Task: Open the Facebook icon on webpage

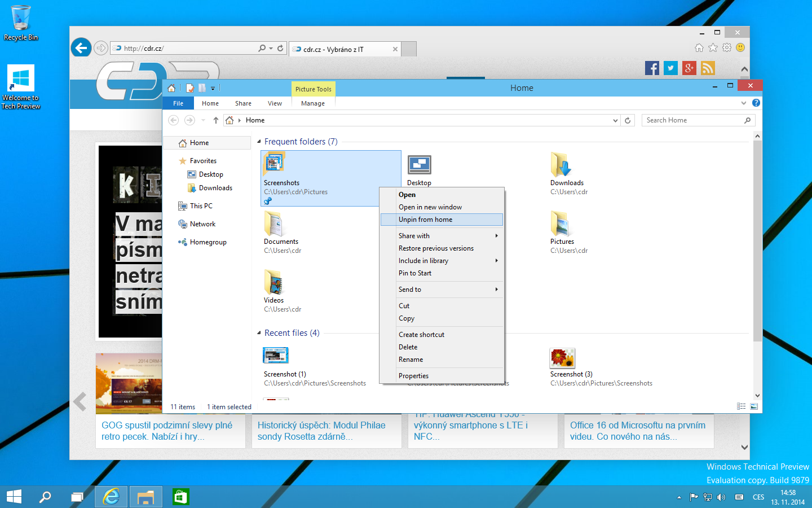Action: 652,68
